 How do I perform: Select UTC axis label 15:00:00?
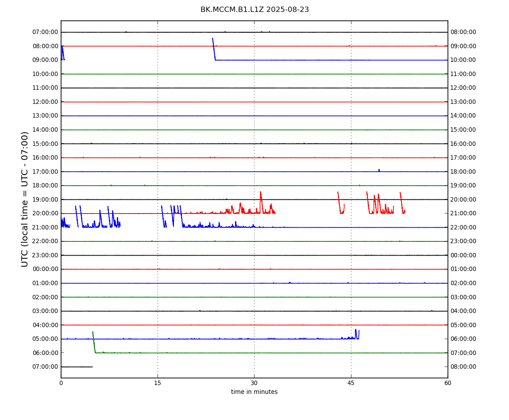coord(46,144)
